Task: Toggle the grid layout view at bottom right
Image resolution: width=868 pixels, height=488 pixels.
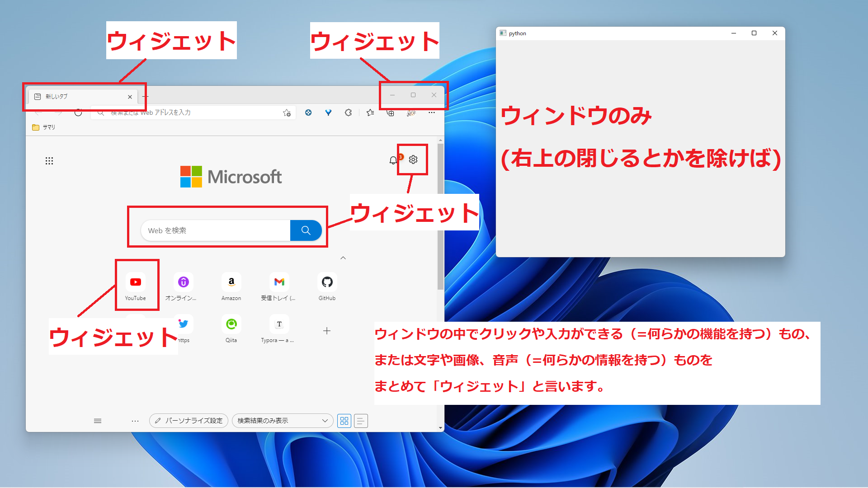Action: [344, 421]
